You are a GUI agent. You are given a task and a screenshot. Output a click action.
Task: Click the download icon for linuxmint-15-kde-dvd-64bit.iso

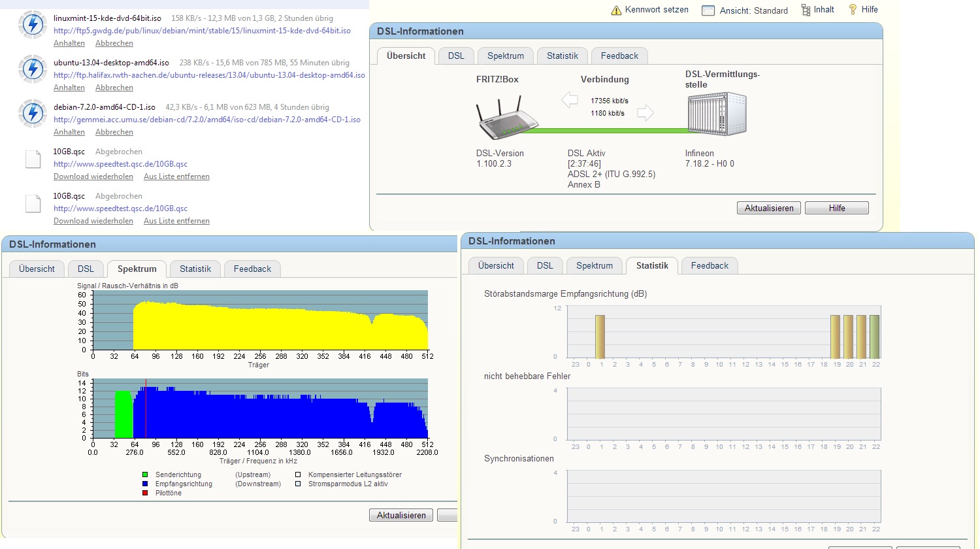[33, 25]
